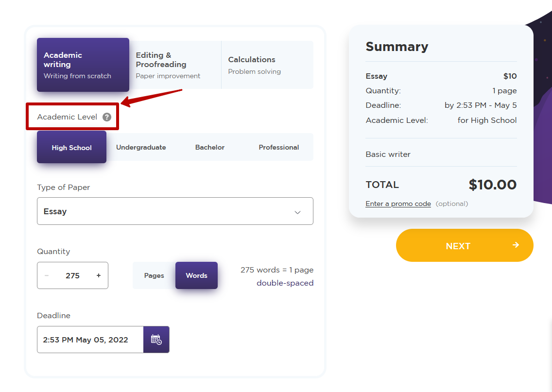
Task: Click the quantity value field showing 275
Action: [x=72, y=275]
